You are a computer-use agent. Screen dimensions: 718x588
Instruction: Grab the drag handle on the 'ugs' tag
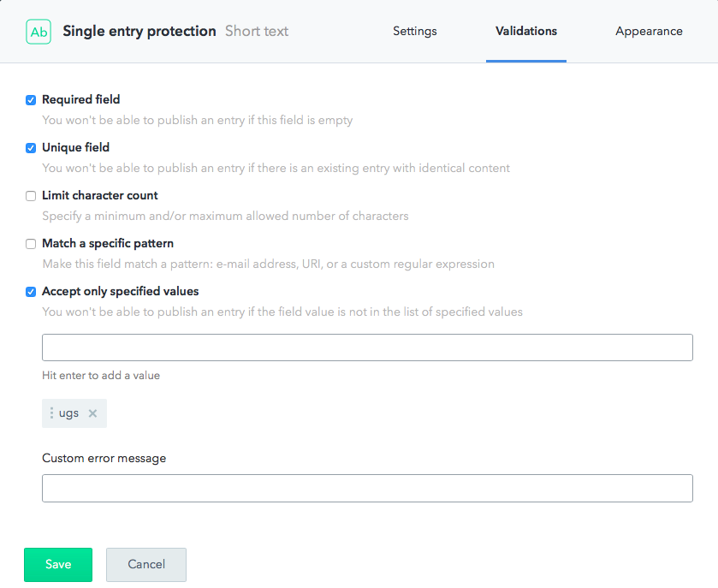[x=51, y=413]
